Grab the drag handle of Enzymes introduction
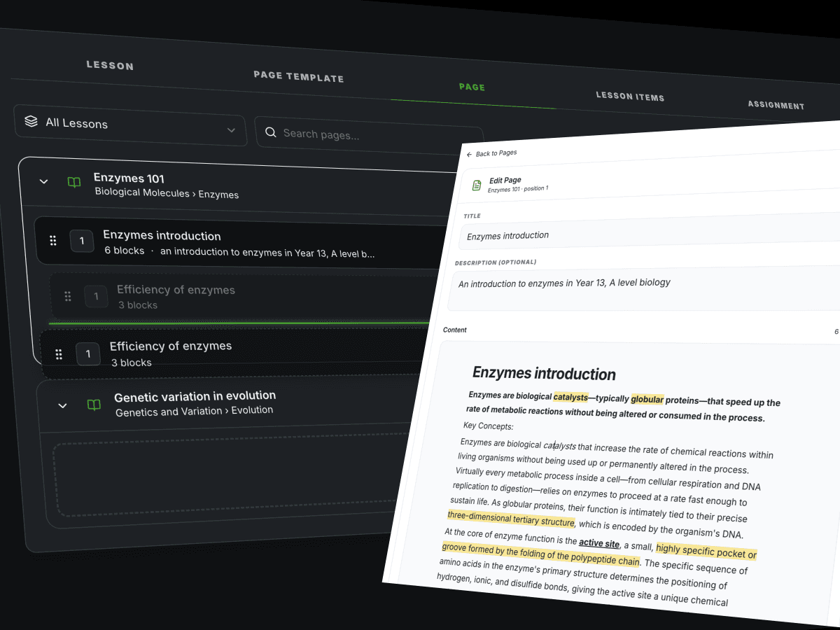 tap(53, 241)
